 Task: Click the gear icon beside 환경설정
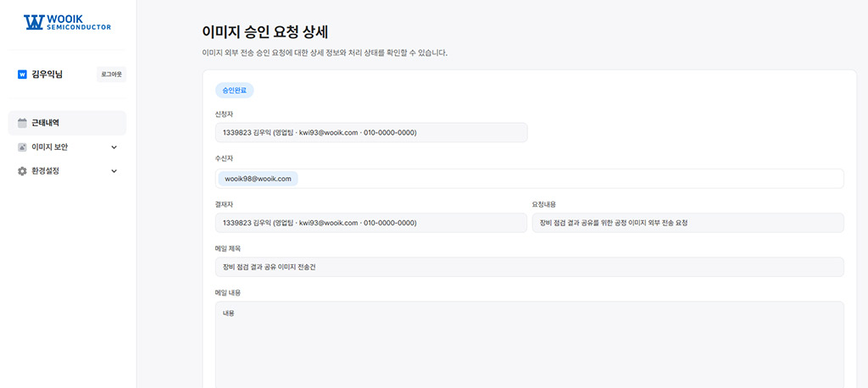click(x=23, y=171)
